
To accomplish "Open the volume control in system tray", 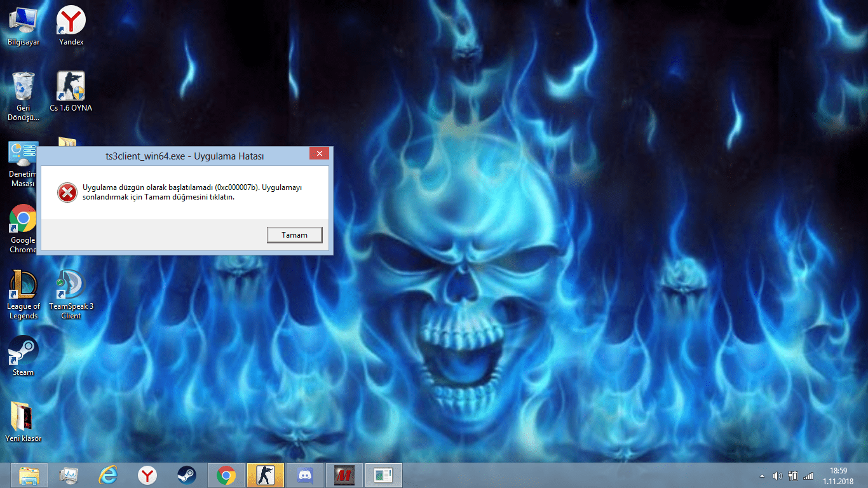I will (x=777, y=476).
